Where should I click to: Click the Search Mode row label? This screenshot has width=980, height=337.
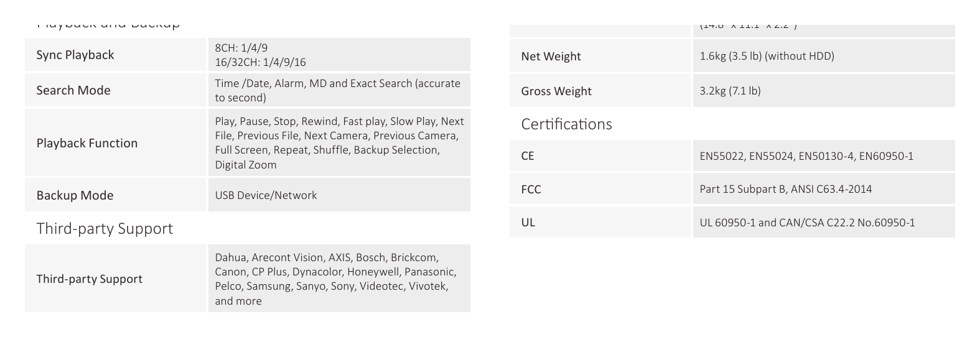[73, 90]
